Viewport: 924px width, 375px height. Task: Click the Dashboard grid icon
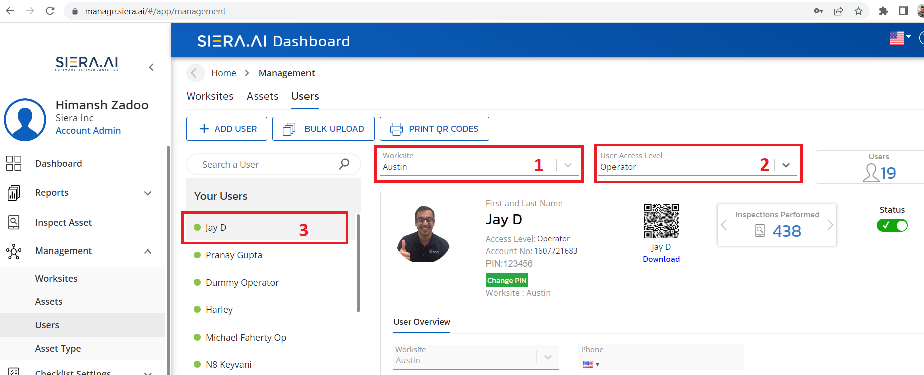coord(13,163)
